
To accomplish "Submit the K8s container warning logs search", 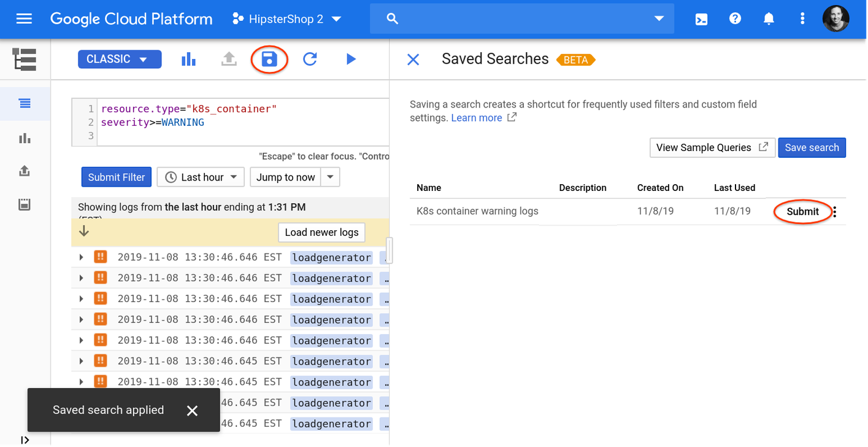I will (802, 212).
